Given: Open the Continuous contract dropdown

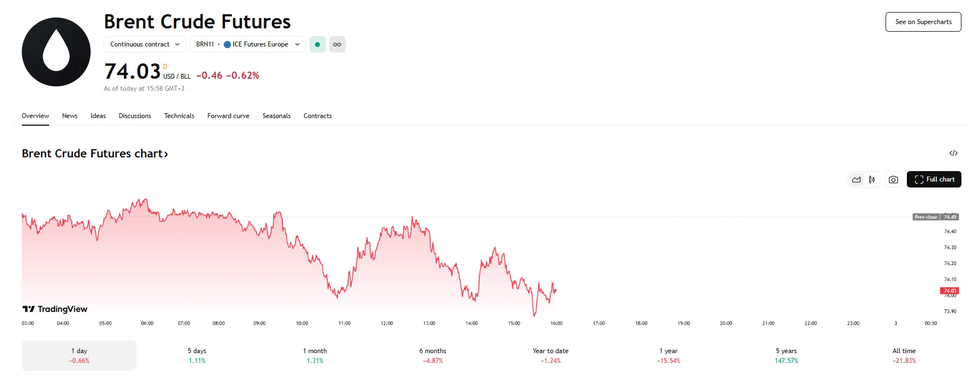Looking at the screenshot, I should point(145,44).
